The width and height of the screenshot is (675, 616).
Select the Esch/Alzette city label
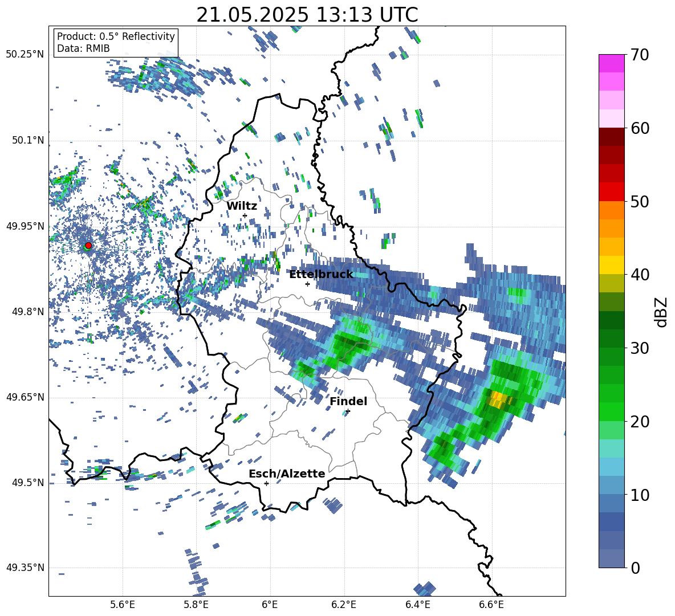pos(287,474)
